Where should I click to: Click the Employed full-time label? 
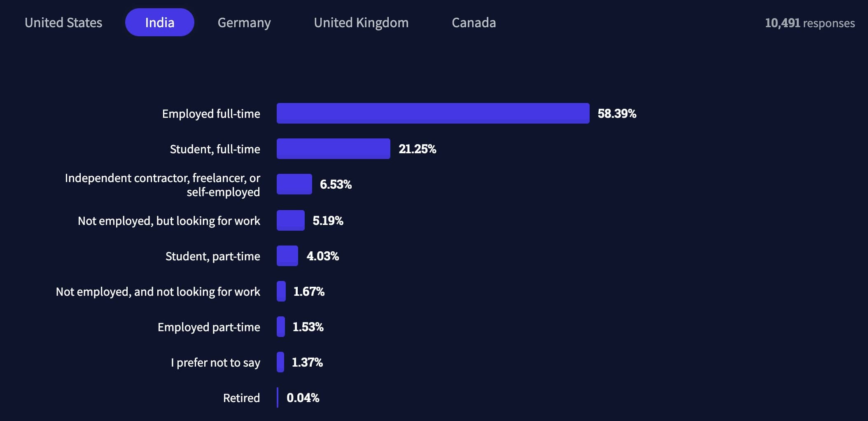coord(211,114)
